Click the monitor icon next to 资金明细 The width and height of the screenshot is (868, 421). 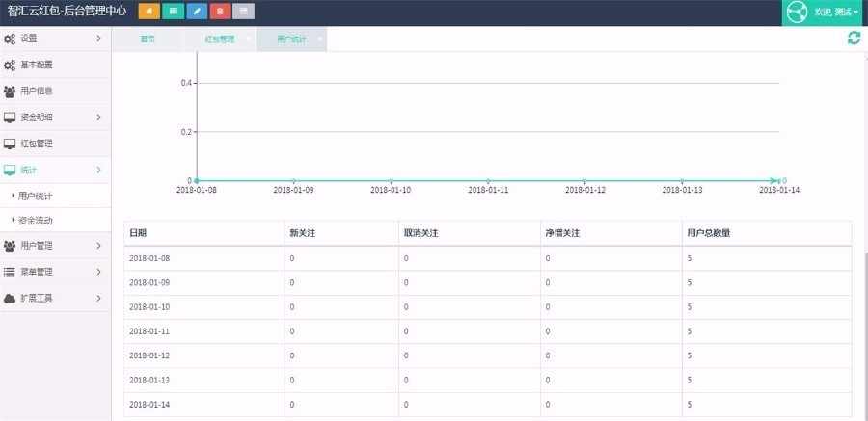click(x=10, y=118)
